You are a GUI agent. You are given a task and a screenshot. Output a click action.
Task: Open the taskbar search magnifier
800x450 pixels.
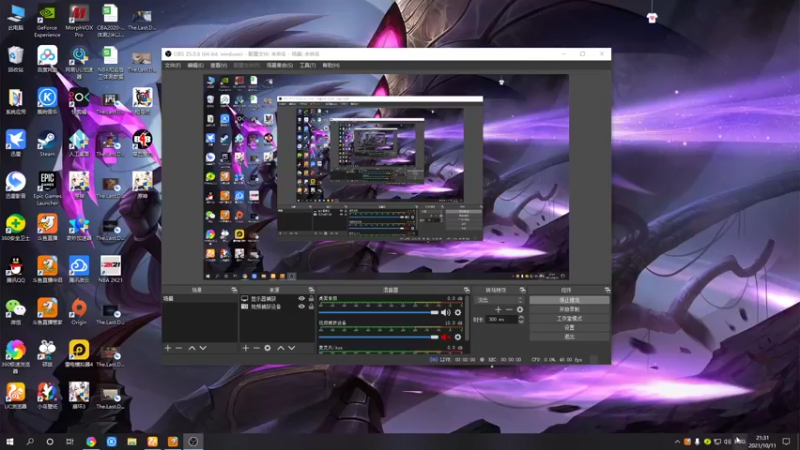30,442
